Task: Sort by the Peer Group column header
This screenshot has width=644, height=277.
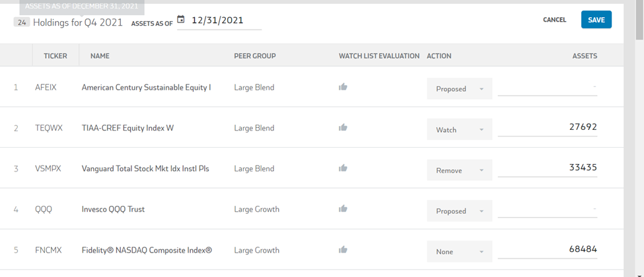Action: click(x=255, y=56)
